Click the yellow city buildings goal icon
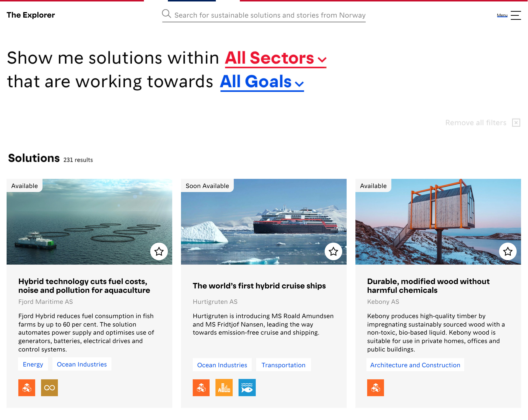 pyautogui.click(x=224, y=388)
